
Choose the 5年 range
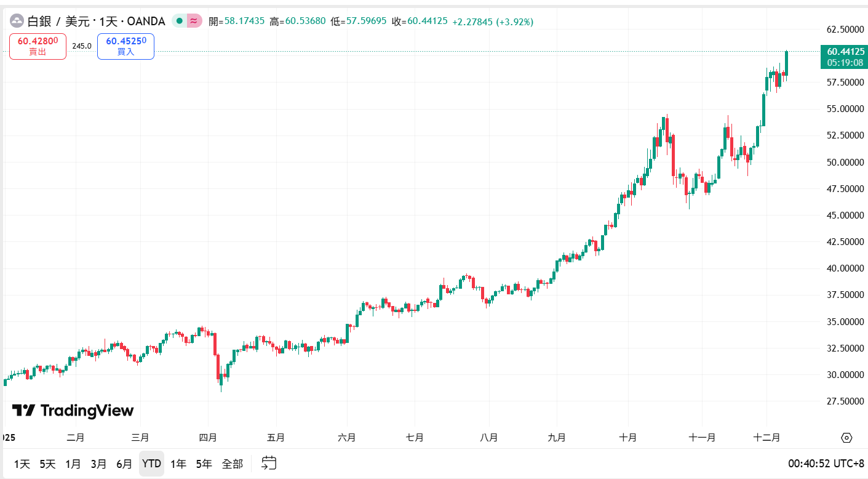tap(204, 464)
